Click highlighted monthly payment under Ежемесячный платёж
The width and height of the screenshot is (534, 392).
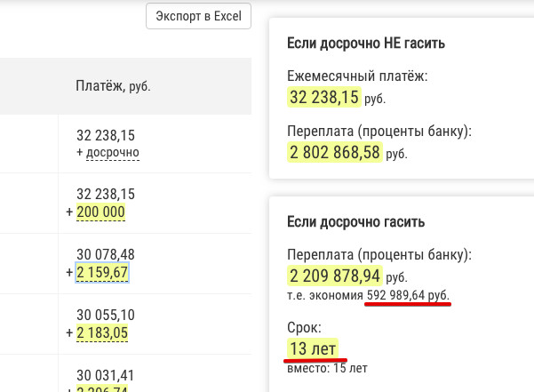[x=323, y=97]
